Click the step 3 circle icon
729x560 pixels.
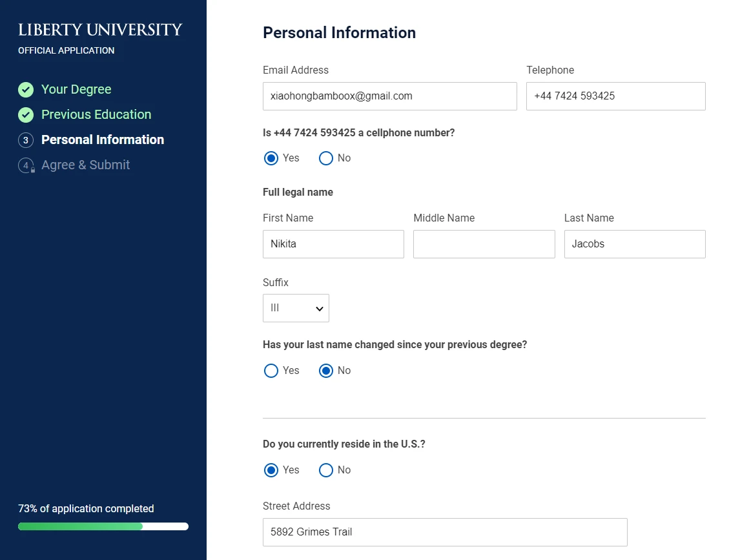tap(26, 140)
